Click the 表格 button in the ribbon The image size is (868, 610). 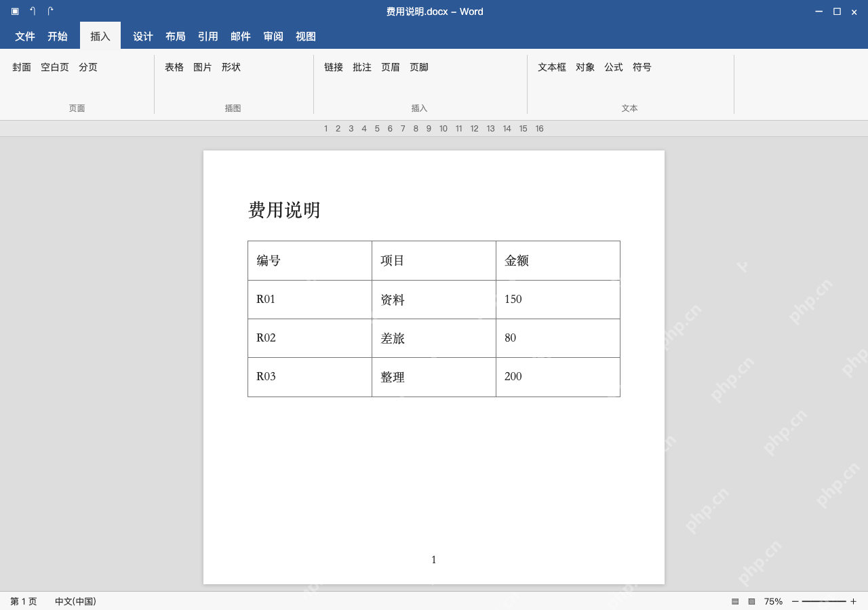click(174, 67)
